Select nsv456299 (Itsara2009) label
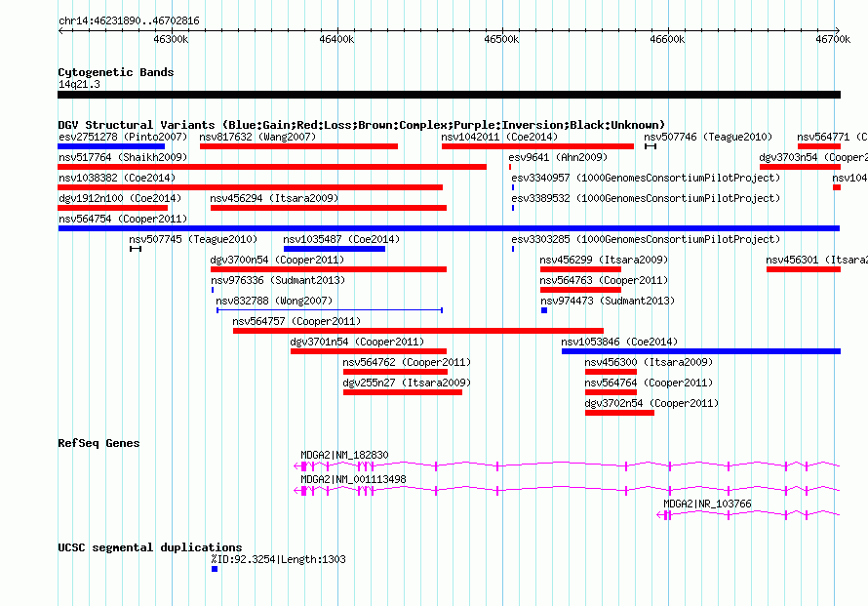Image resolution: width=868 pixels, height=606 pixels. [604, 260]
